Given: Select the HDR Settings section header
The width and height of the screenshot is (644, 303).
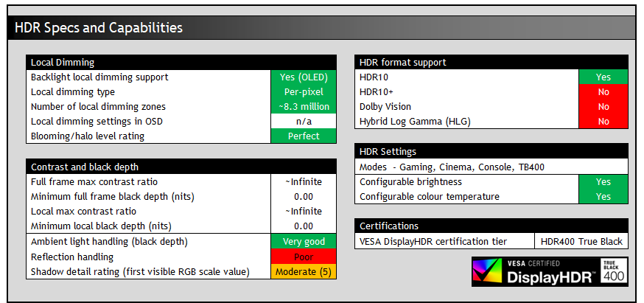Looking at the screenshot, I should pos(491,151).
